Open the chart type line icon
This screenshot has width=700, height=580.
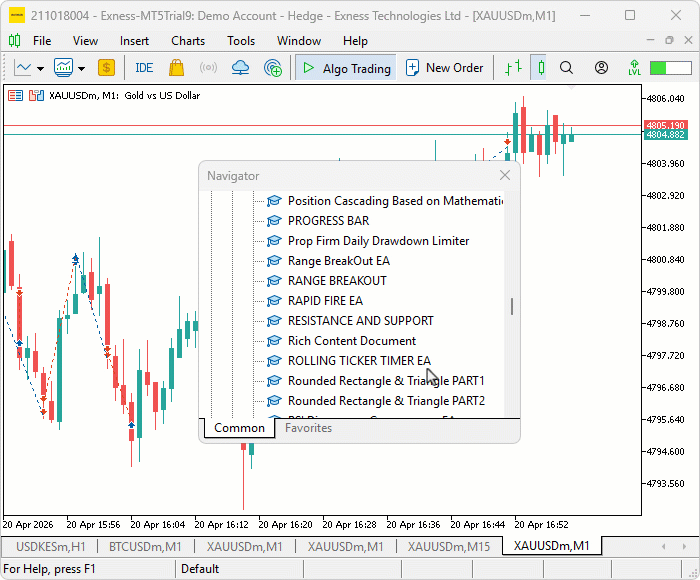(x=22, y=68)
